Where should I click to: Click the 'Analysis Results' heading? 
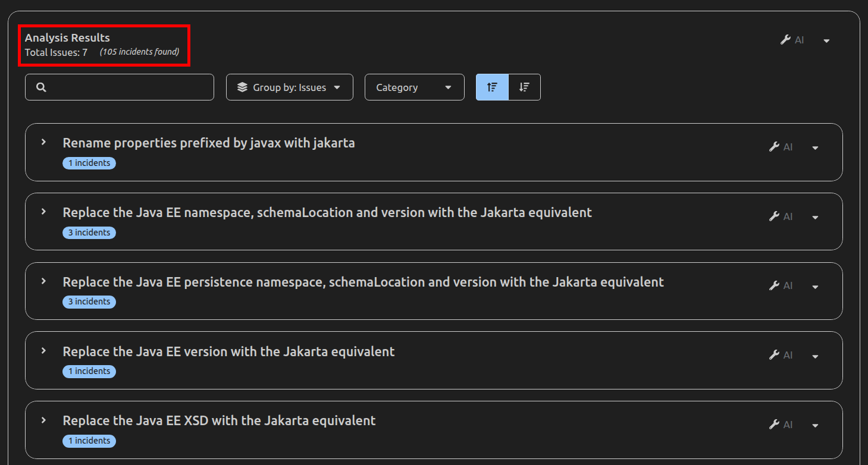point(67,37)
